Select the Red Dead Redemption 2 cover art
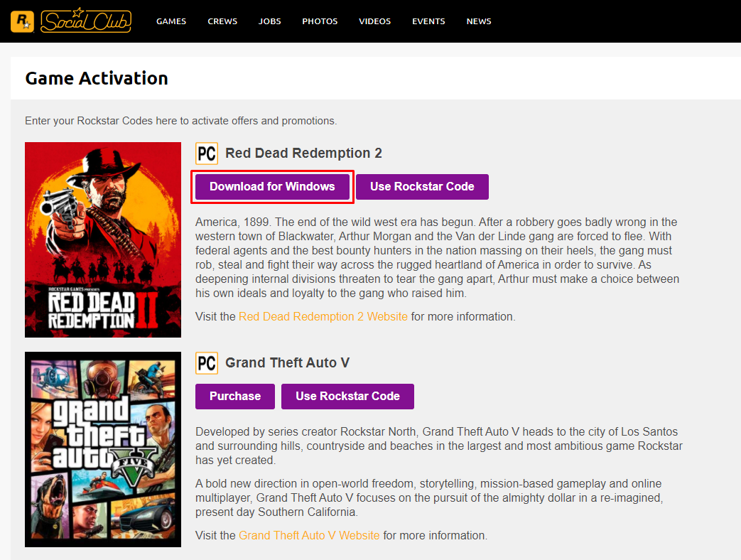Screen dimensions: 741x560 (x=103, y=239)
